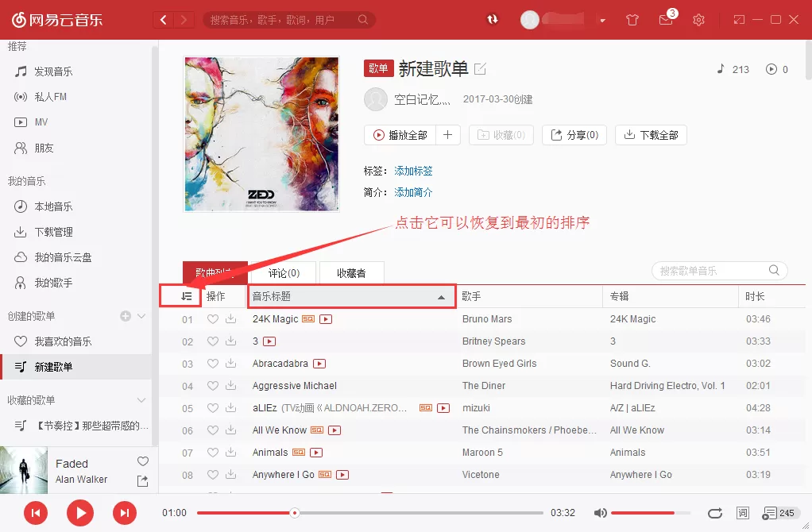Viewport: 812px width, 532px height.
Task: Edit the playlist name pencil icon
Action: pyautogui.click(x=480, y=69)
